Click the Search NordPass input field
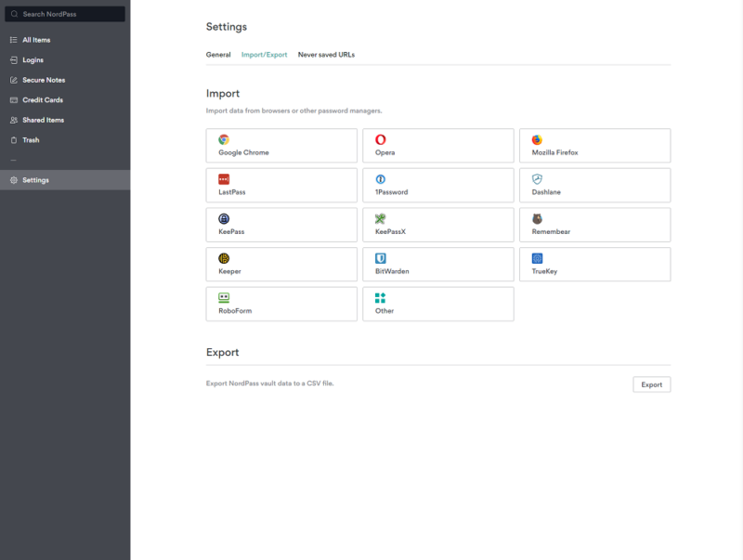 [x=65, y=13]
